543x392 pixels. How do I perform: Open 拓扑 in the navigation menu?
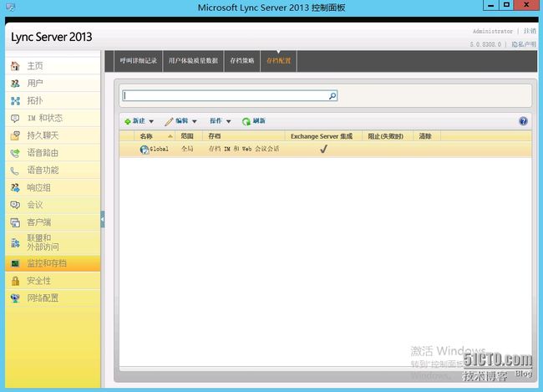click(x=35, y=101)
